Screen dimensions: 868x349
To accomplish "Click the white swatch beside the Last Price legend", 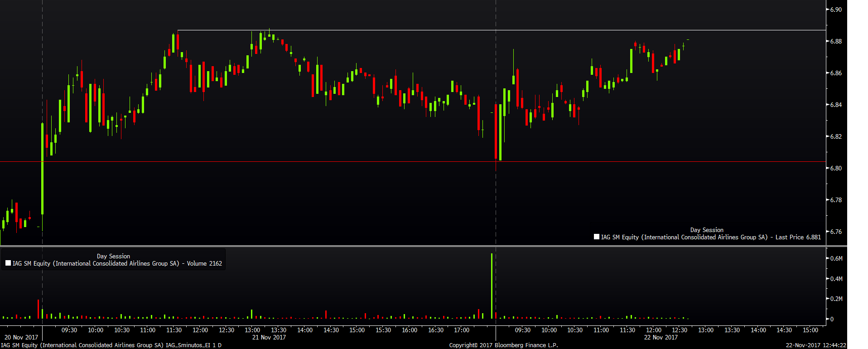I will (597, 237).
